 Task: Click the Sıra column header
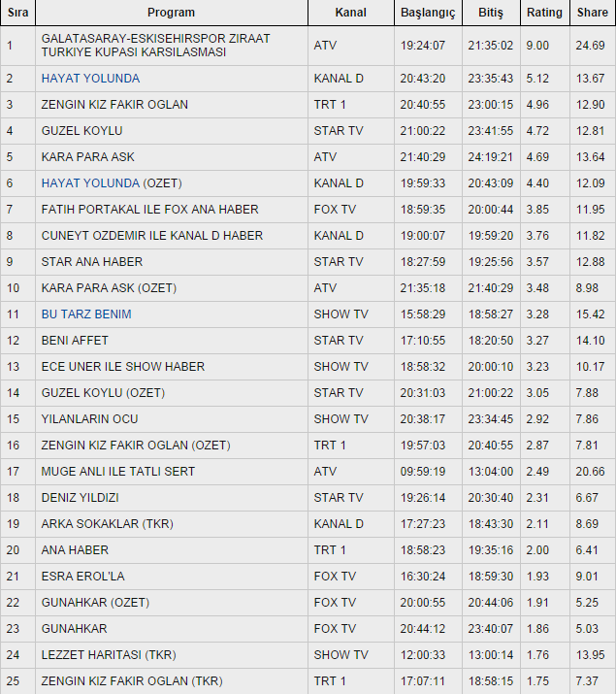coord(17,13)
